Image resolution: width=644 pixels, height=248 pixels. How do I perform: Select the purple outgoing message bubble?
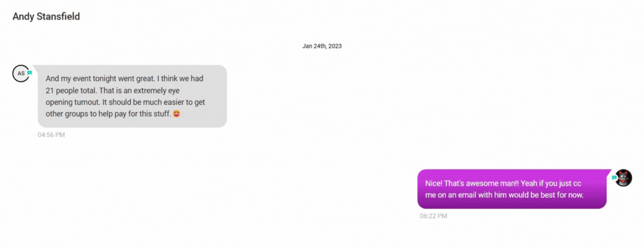pyautogui.click(x=512, y=189)
